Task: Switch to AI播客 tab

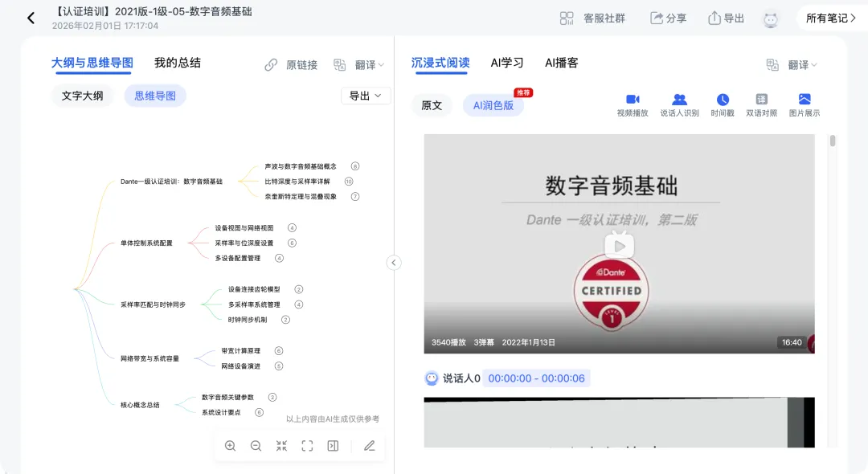Action: pyautogui.click(x=561, y=63)
